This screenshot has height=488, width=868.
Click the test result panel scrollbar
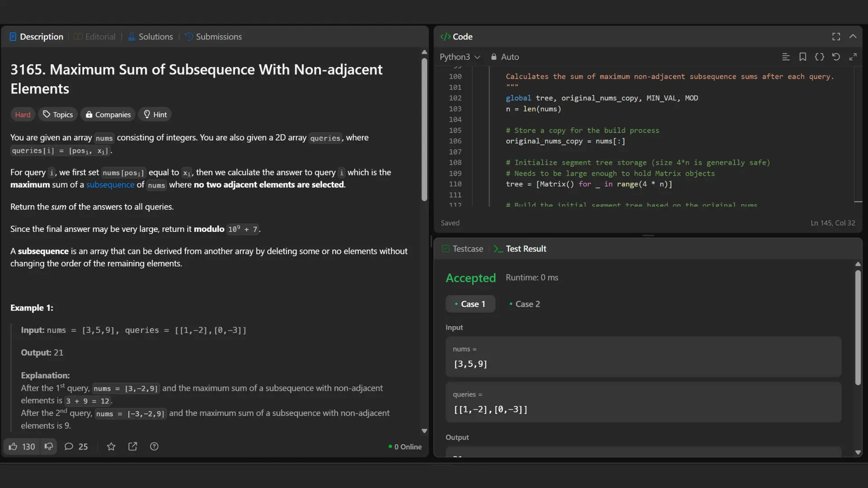pyautogui.click(x=858, y=328)
